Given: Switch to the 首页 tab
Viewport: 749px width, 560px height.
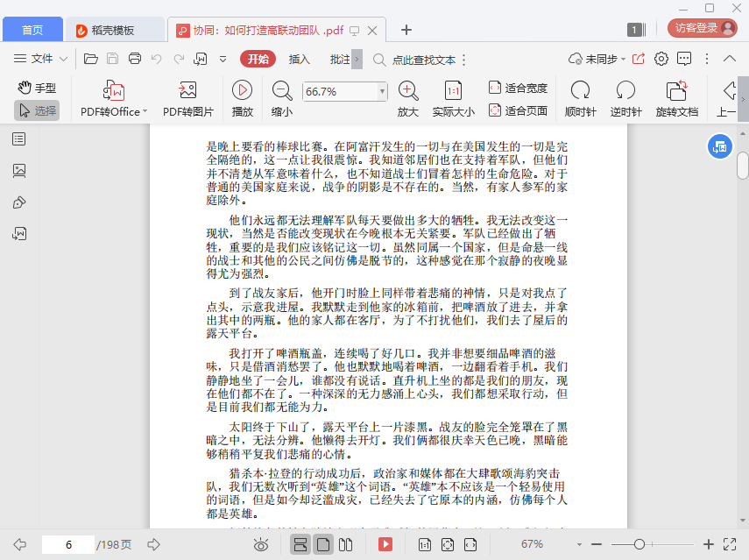Looking at the screenshot, I should [32, 30].
